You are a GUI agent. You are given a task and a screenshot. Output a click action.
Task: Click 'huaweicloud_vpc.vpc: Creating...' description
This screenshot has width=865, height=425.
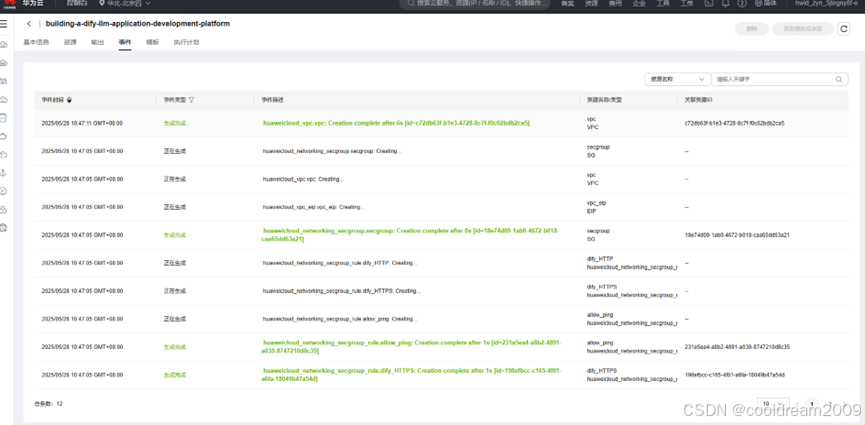tap(303, 179)
